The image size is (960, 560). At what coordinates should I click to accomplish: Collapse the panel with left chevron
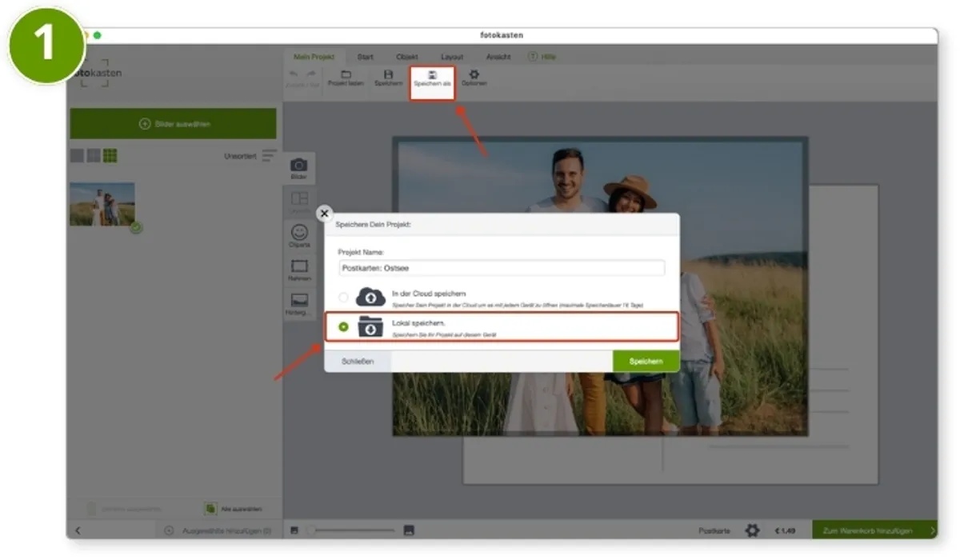click(78, 530)
